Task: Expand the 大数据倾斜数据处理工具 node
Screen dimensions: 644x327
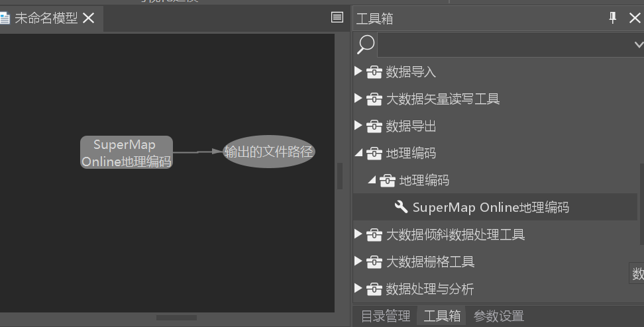Action: pos(358,234)
